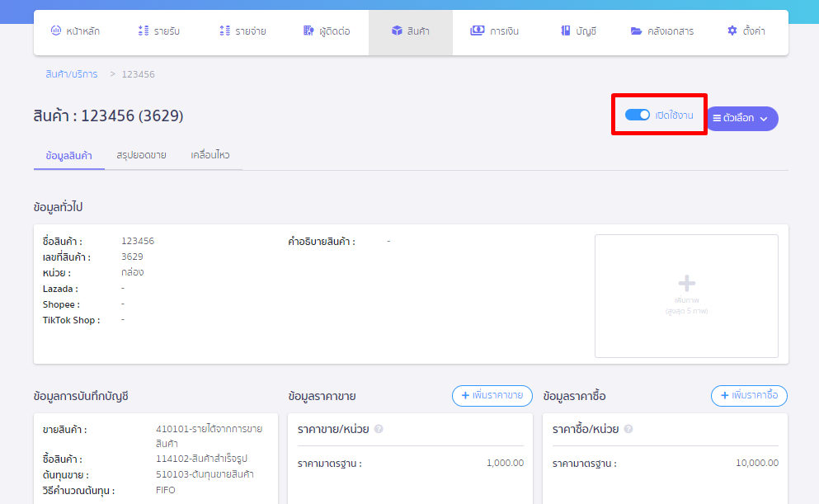Click the expenses (รายจ่าย) icon

[x=224, y=31]
